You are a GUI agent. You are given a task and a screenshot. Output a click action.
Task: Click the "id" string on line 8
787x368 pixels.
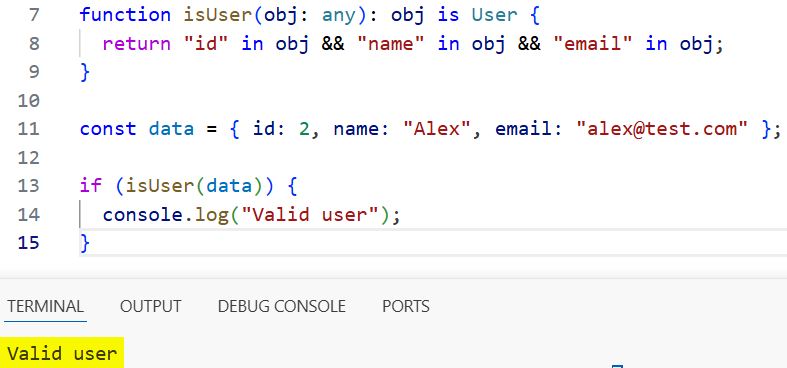206,44
